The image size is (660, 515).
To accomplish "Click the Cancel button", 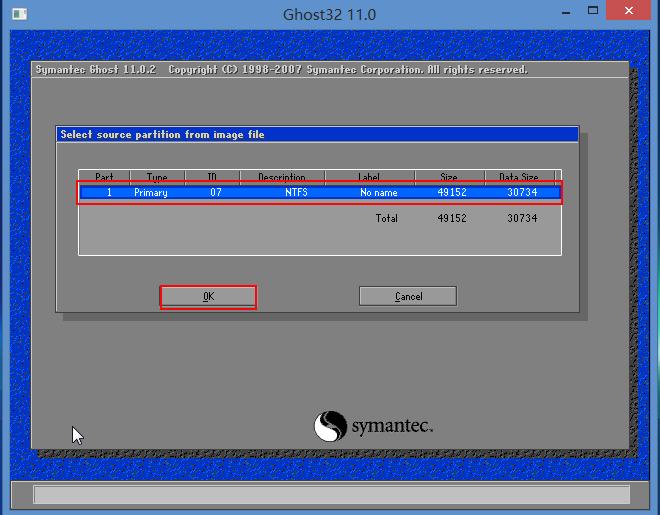I will [x=408, y=297].
